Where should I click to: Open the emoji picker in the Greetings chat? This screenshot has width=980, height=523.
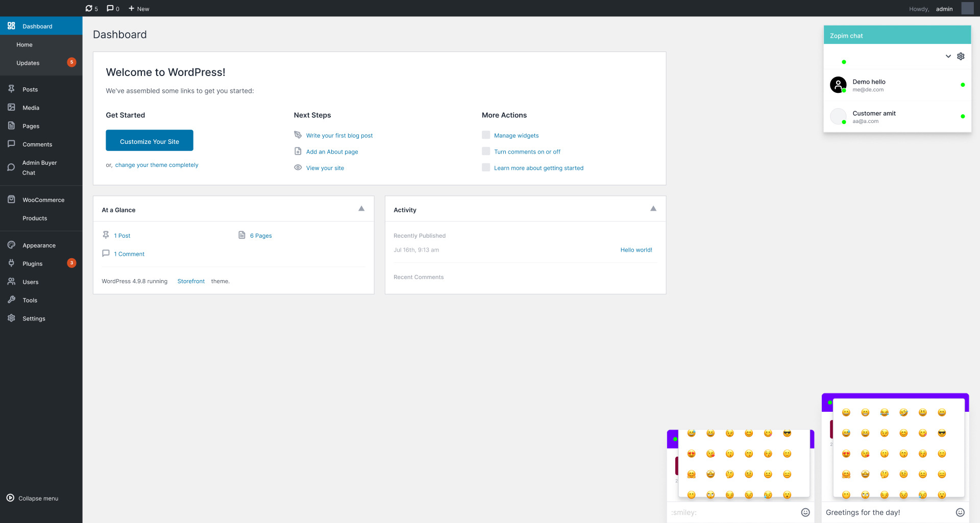pos(962,512)
